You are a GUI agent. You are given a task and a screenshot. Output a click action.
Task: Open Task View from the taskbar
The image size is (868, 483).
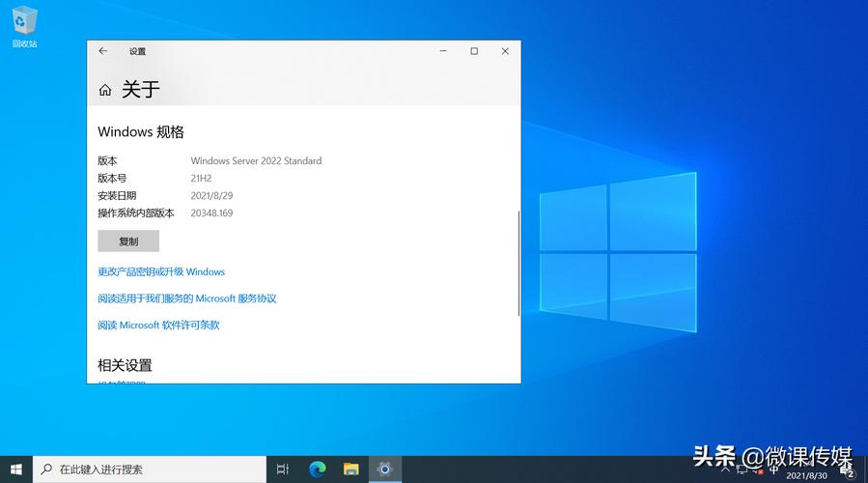(x=283, y=469)
